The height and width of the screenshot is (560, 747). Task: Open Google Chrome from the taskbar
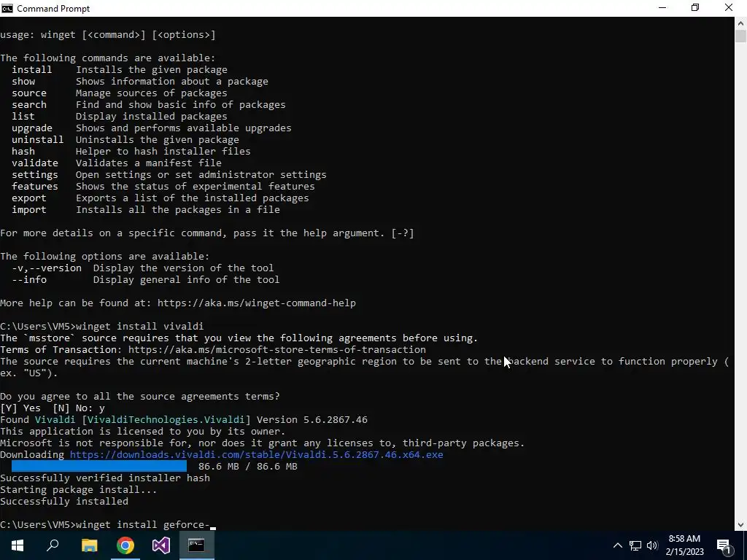tap(125, 545)
